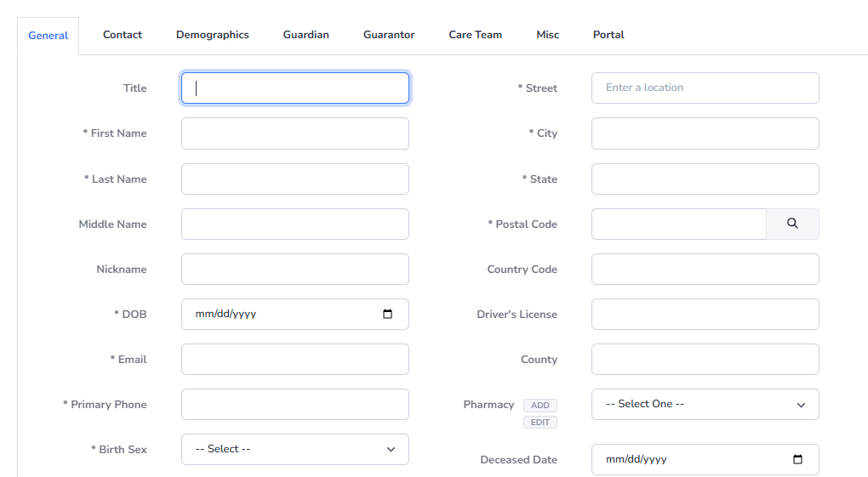Click the Primary Phone input box
868x477 pixels.
[294, 404]
